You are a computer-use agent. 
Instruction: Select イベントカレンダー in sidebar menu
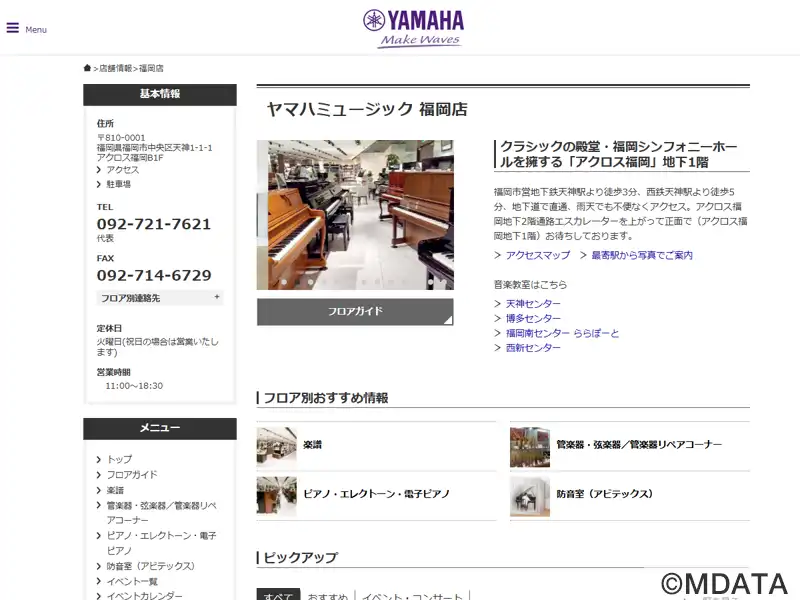144,595
